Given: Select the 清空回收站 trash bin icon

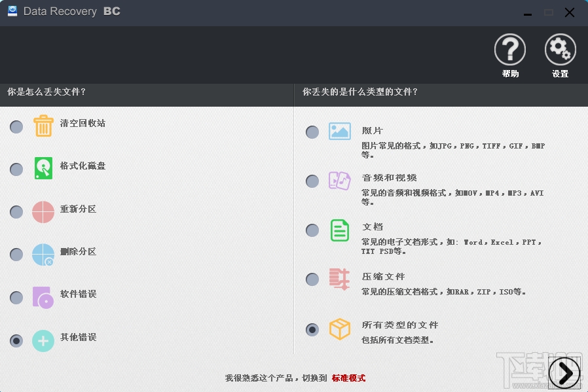Looking at the screenshot, I should 43,126.
